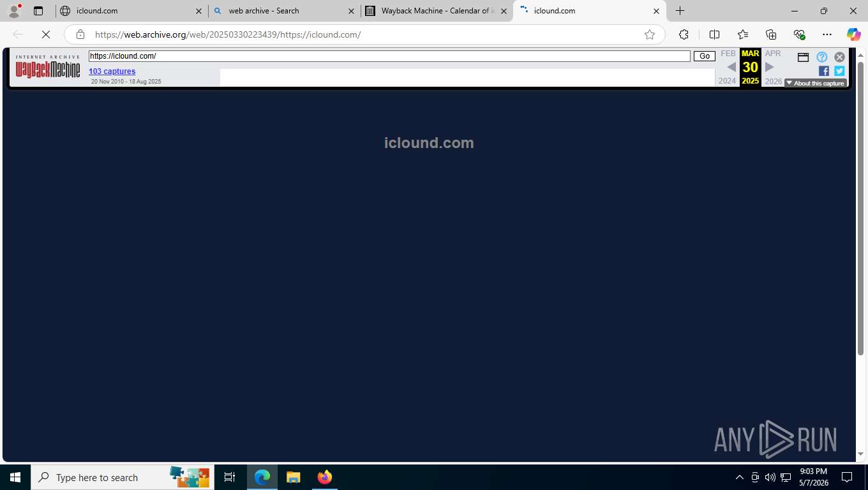
Task: Close the Wayback Machine Calendar tab
Action: (504, 11)
